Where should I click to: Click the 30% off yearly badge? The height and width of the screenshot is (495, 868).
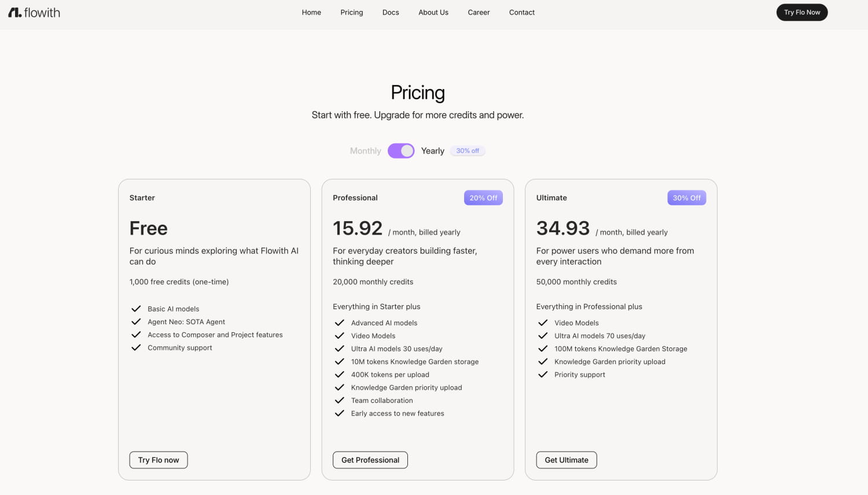(468, 151)
